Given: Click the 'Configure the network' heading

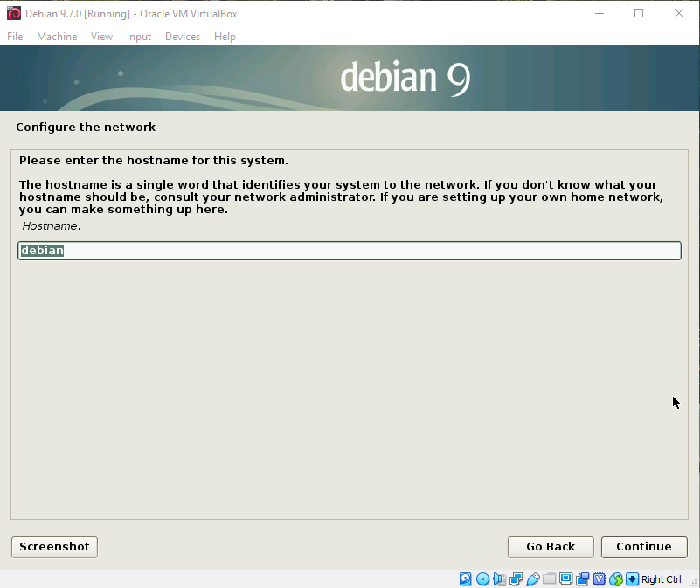Looking at the screenshot, I should tap(86, 128).
